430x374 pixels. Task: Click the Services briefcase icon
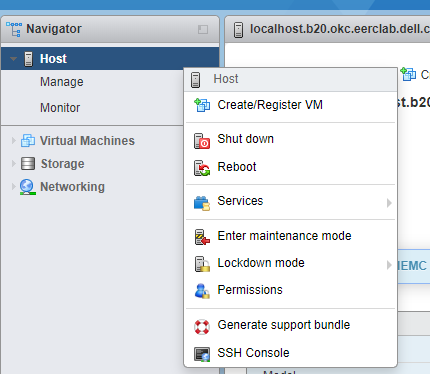[202, 203]
